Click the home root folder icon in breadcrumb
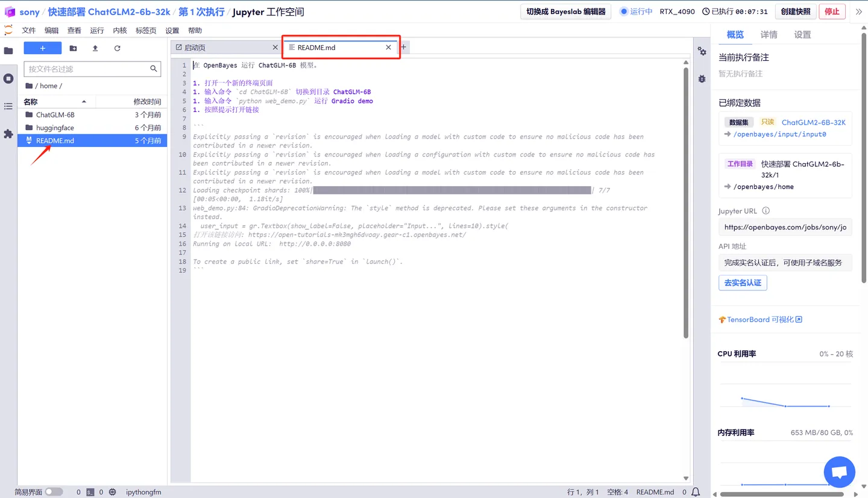868x498 pixels. 29,86
